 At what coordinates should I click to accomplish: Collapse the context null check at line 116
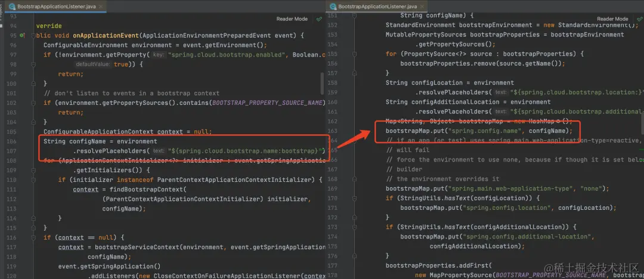coord(33,237)
